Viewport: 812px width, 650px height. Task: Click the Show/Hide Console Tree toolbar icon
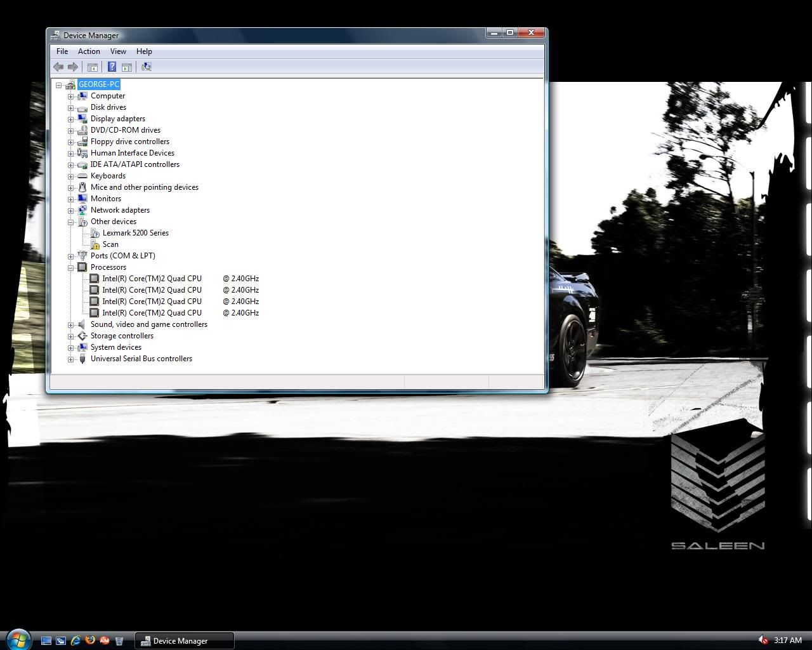coord(93,67)
